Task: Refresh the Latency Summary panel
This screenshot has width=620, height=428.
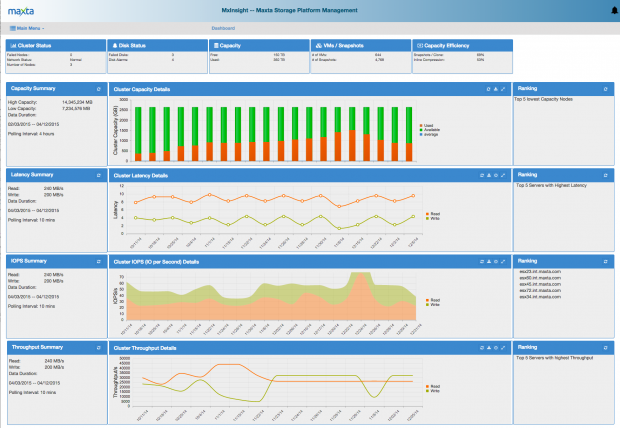Action: 98,175
